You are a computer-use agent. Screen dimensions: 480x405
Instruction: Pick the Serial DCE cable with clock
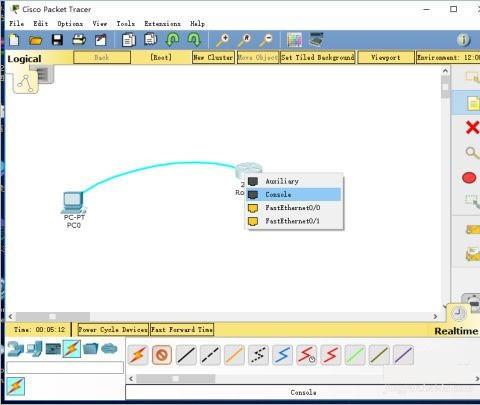pos(307,355)
